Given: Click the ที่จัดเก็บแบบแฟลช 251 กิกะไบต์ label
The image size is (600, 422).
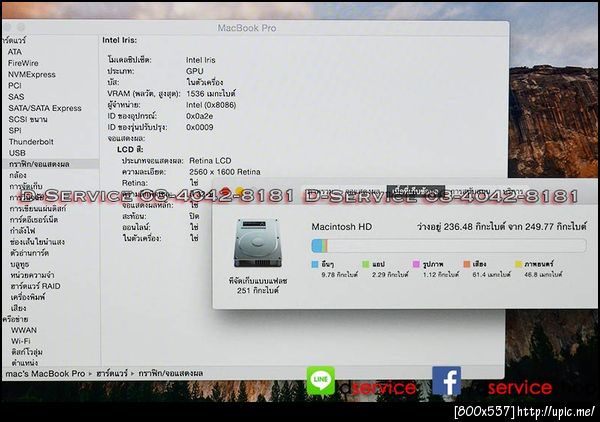Looking at the screenshot, I should [258, 286].
